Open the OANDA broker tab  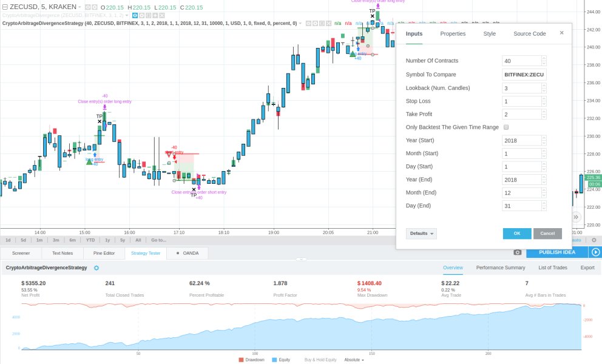tap(188, 253)
